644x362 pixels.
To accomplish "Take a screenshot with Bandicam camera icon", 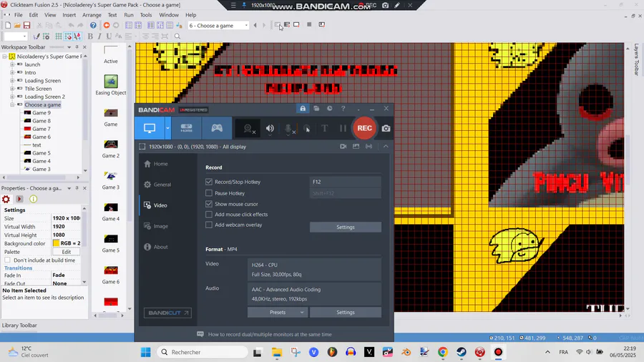I will point(386,128).
